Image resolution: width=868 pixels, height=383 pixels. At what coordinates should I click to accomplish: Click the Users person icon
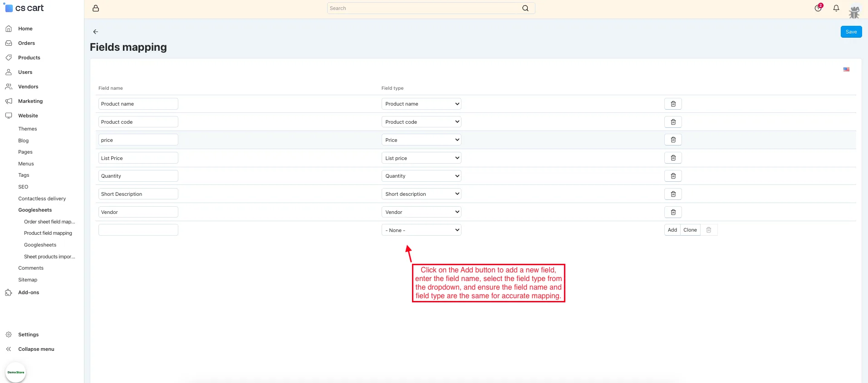click(9, 72)
